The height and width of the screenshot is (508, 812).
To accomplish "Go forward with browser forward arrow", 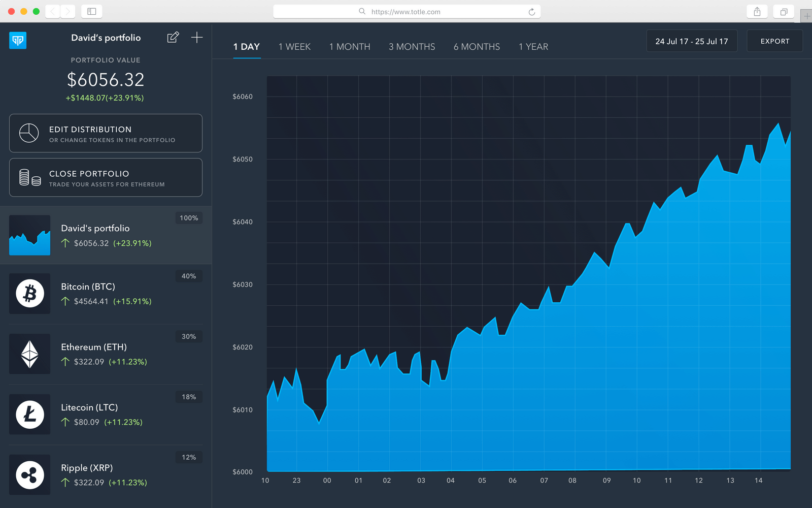I will [68, 11].
